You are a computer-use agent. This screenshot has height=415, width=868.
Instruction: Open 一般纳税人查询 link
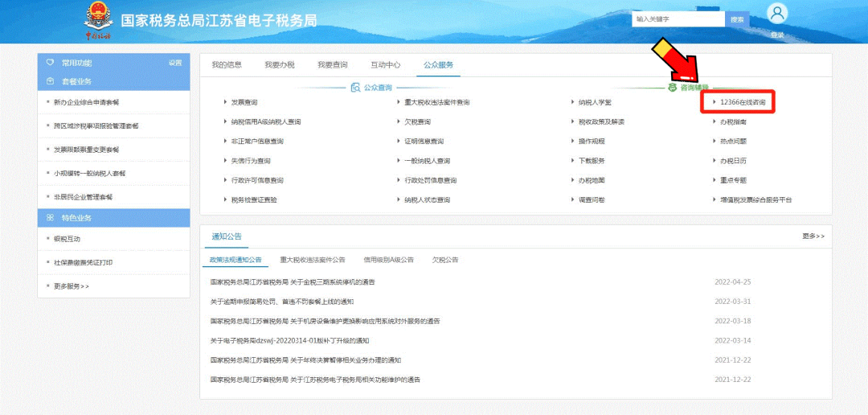(428, 161)
